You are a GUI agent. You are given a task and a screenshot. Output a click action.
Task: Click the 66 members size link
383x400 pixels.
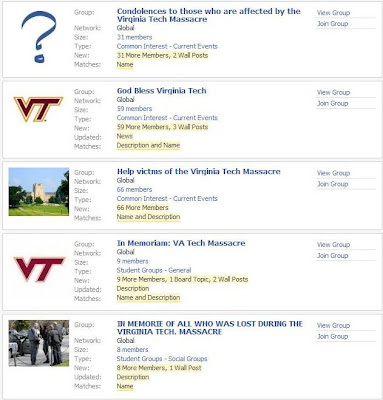click(x=134, y=189)
